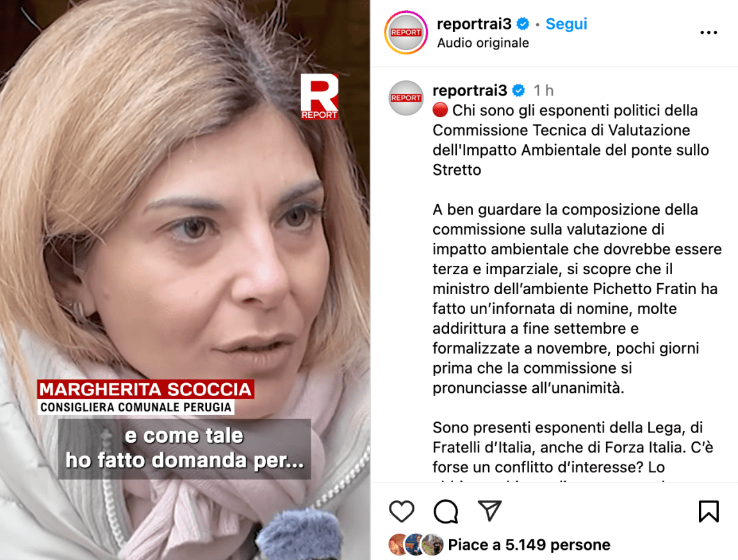Click the caption text about Commissione Tecnica

570,140
